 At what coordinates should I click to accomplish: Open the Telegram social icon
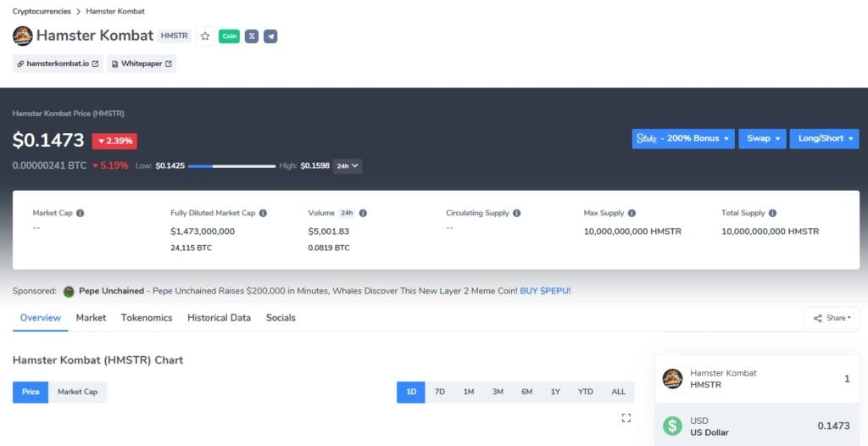click(x=270, y=36)
